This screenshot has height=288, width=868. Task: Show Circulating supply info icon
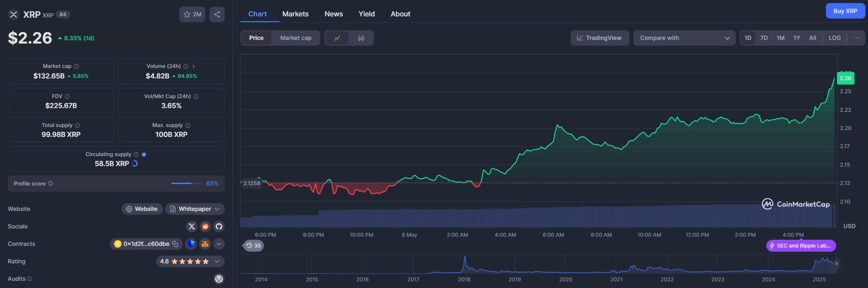136,154
